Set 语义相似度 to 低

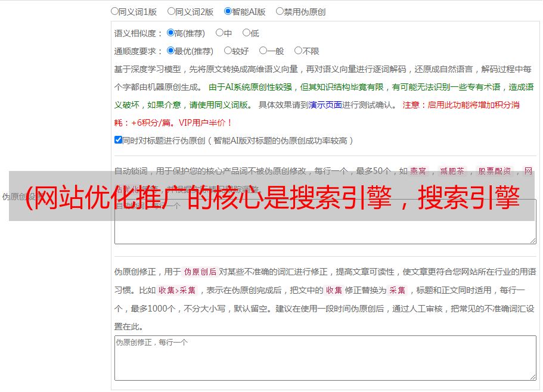pyautogui.click(x=246, y=33)
